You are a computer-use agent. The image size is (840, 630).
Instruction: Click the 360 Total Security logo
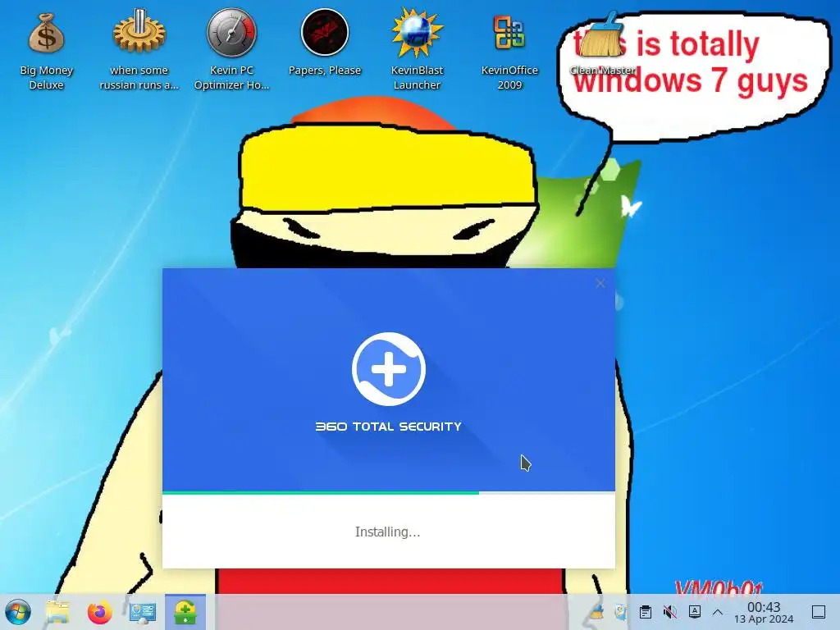pos(388,368)
